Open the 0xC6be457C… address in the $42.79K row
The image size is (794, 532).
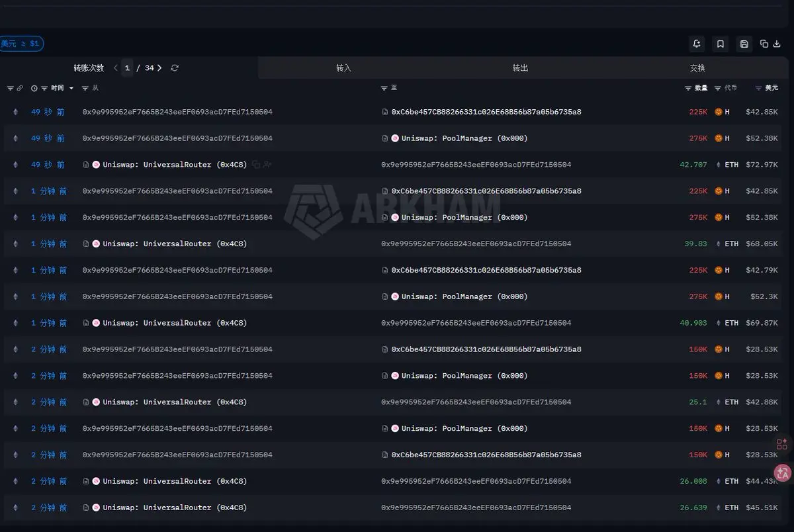tap(486, 271)
